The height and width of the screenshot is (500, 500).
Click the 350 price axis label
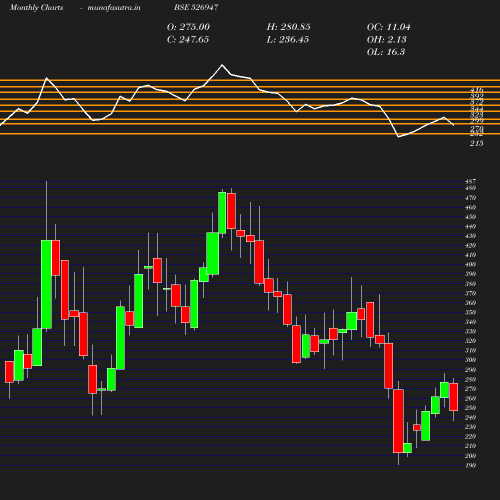(x=471, y=312)
